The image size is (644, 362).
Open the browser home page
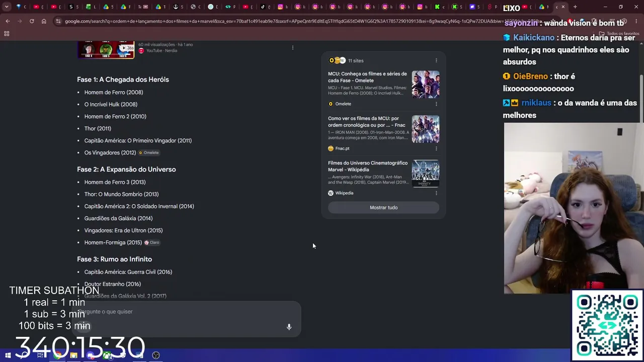(x=44, y=21)
